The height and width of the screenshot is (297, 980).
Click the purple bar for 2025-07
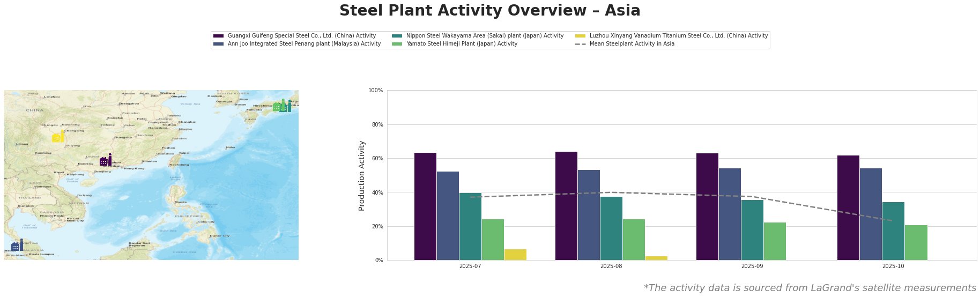click(425, 206)
